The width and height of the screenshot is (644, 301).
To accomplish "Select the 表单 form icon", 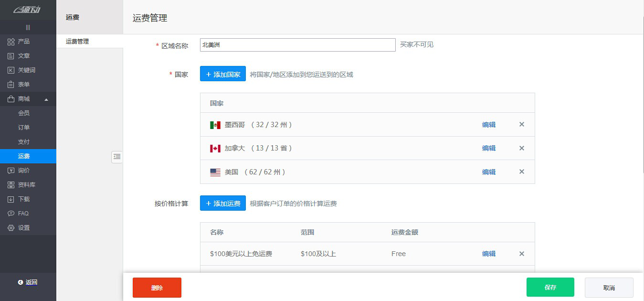I will tap(11, 85).
